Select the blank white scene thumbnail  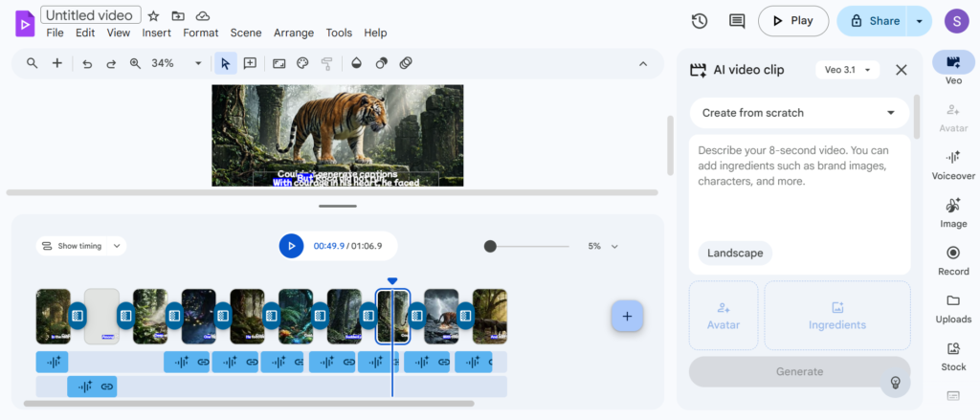coord(101,317)
